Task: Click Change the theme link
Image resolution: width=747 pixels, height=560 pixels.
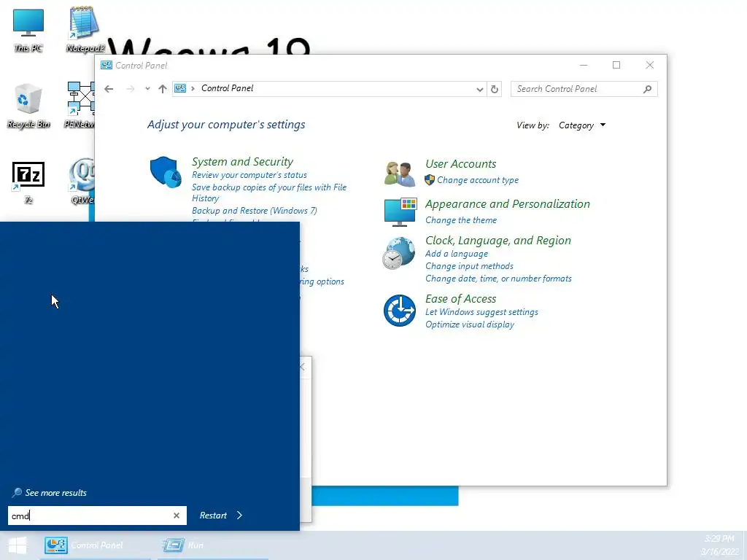Action: [x=461, y=220]
